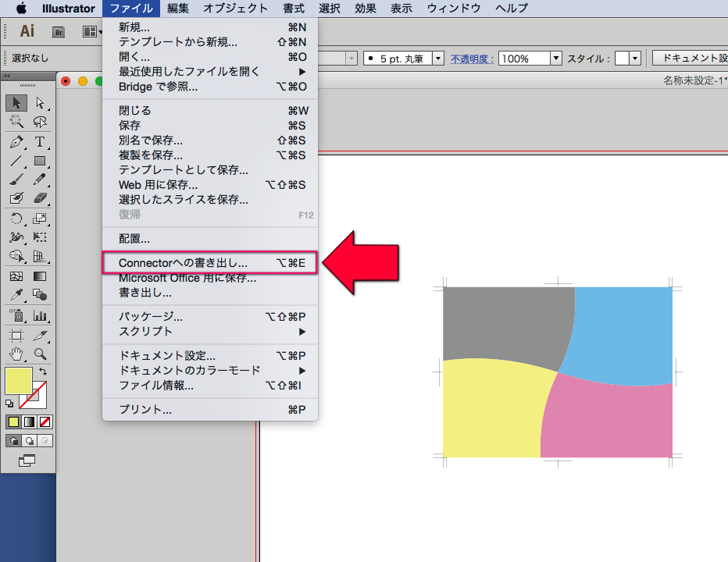Screen dimensions: 728x562
Task: Open the brush definition dropdown
Action: (x=438, y=59)
